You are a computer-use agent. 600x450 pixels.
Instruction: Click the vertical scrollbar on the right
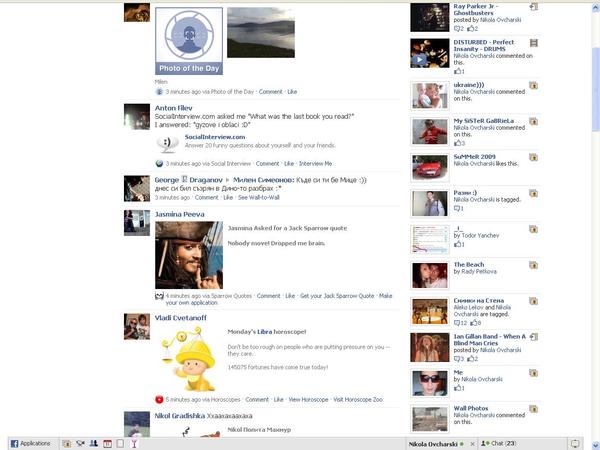click(595, 200)
